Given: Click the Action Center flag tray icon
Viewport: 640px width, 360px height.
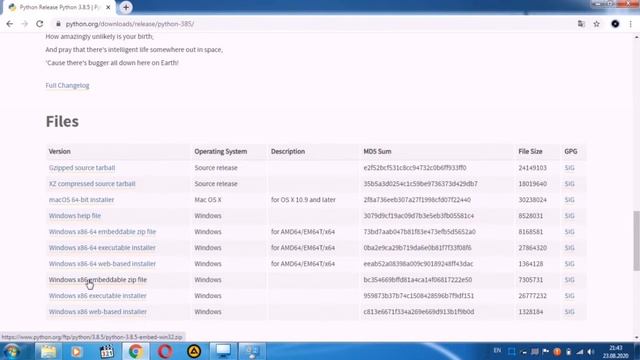Looking at the screenshot, I should point(546,351).
